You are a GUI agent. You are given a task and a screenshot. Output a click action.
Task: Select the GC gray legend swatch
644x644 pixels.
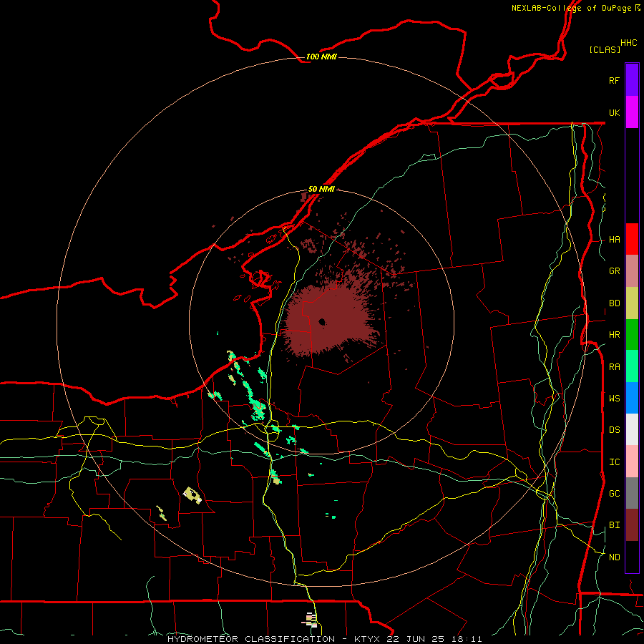(632, 493)
